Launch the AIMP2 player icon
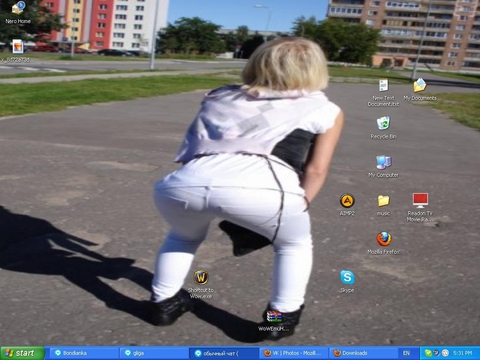Image resolution: width=480 pixels, height=360 pixels. (x=347, y=205)
